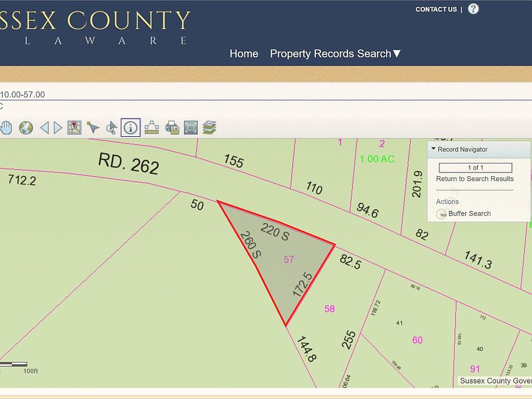Click parcel 91 label on map
Viewport: 532px width, 399px height.
coord(475,369)
